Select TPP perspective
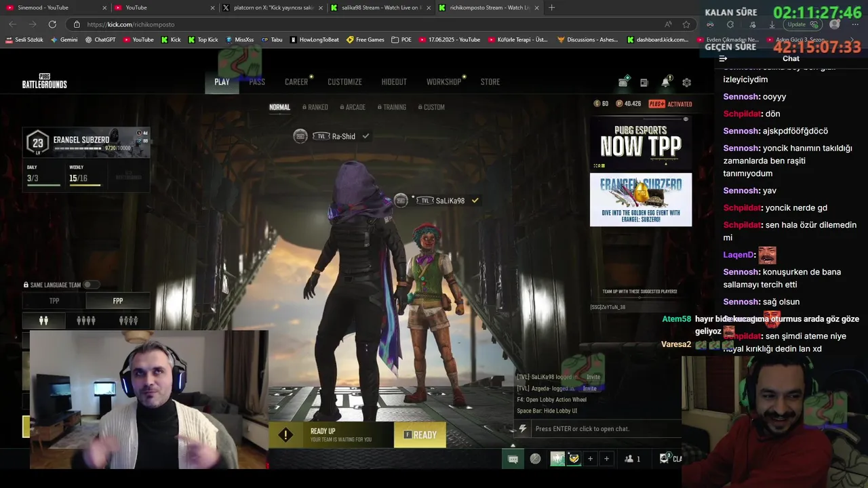This screenshot has height=488, width=868. 54,301
